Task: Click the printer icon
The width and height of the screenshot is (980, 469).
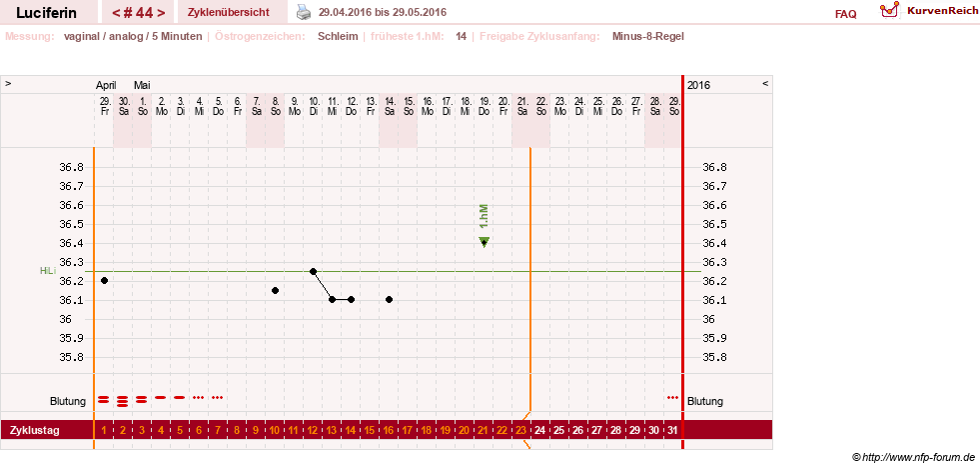Action: [x=303, y=12]
